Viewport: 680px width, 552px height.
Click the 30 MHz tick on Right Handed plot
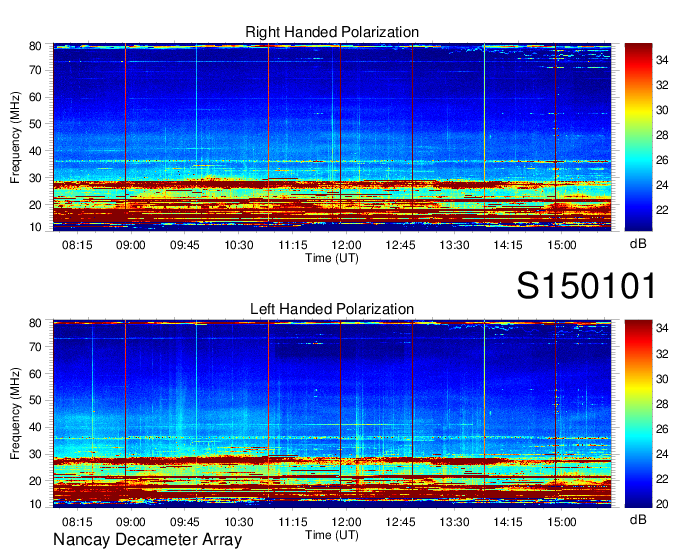click(35, 178)
